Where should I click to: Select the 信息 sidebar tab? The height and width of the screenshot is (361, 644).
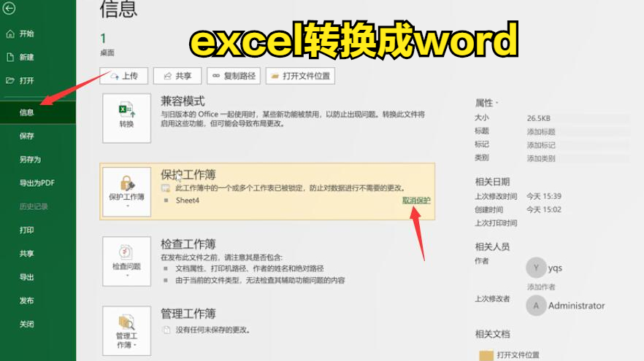38,112
